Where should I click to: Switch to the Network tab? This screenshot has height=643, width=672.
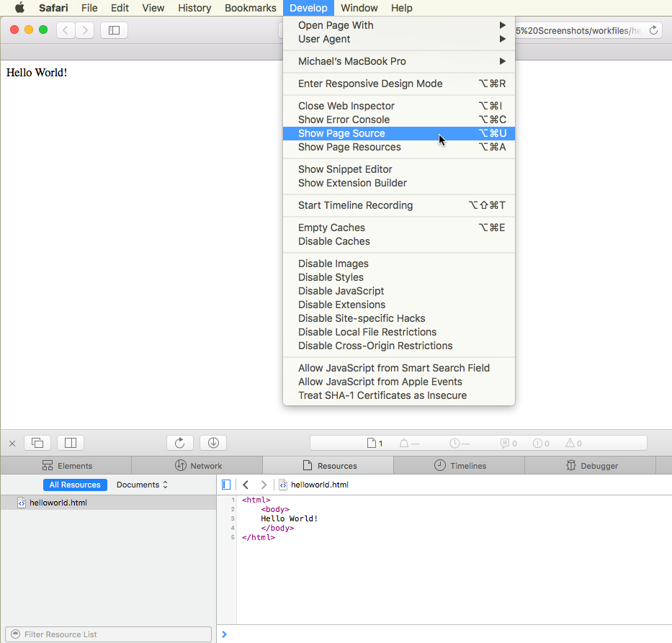197,466
